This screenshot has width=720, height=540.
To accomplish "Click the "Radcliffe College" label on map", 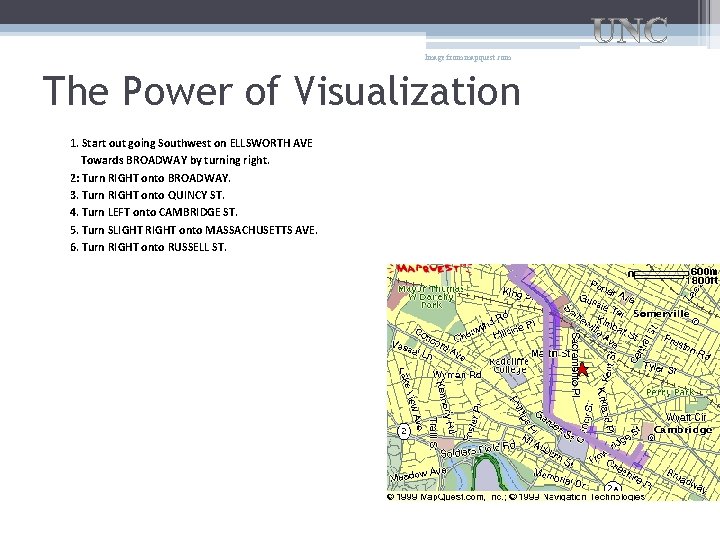I will pyautogui.click(x=508, y=366).
